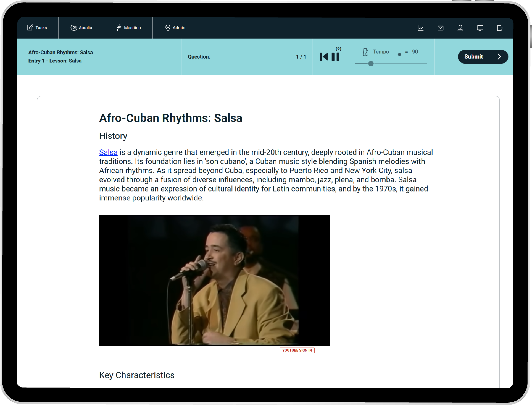Click the monitor display icon
The image size is (532, 408).
pos(480,28)
